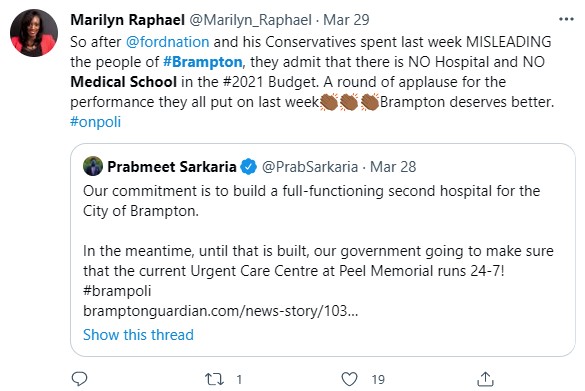Click Show this thread link

(138, 335)
